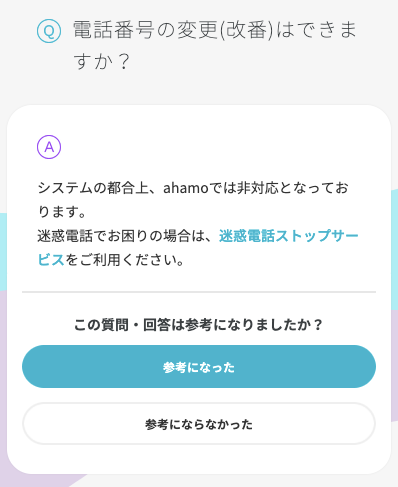
Task: Choose the 参考にならなかった button
Action: [199, 424]
